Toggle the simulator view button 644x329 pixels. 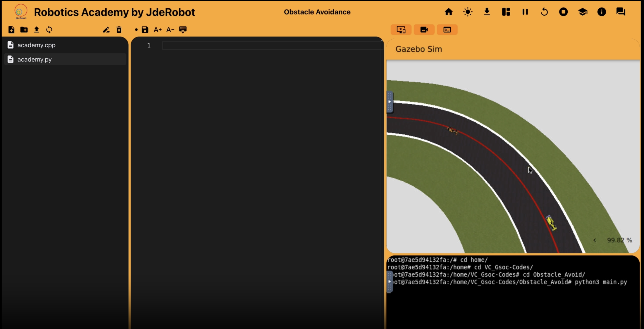tap(401, 29)
